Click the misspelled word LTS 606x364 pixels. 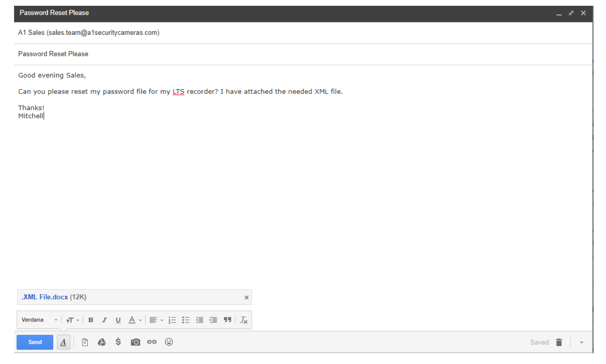(178, 91)
